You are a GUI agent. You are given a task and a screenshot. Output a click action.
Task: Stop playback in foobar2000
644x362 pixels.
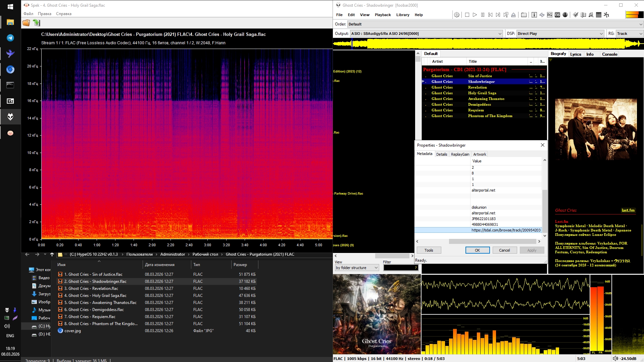tap(467, 15)
